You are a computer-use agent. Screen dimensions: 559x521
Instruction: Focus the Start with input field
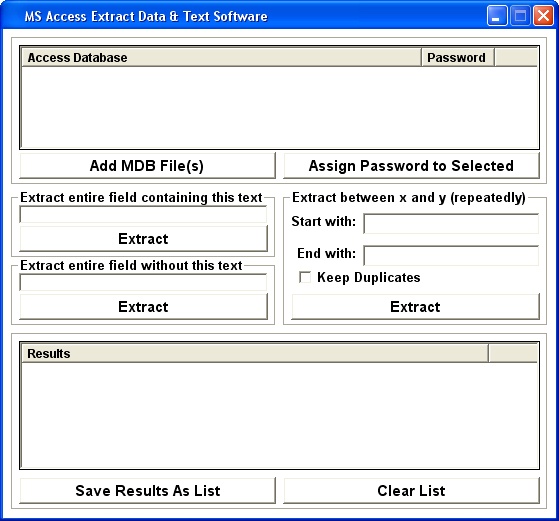pos(451,224)
